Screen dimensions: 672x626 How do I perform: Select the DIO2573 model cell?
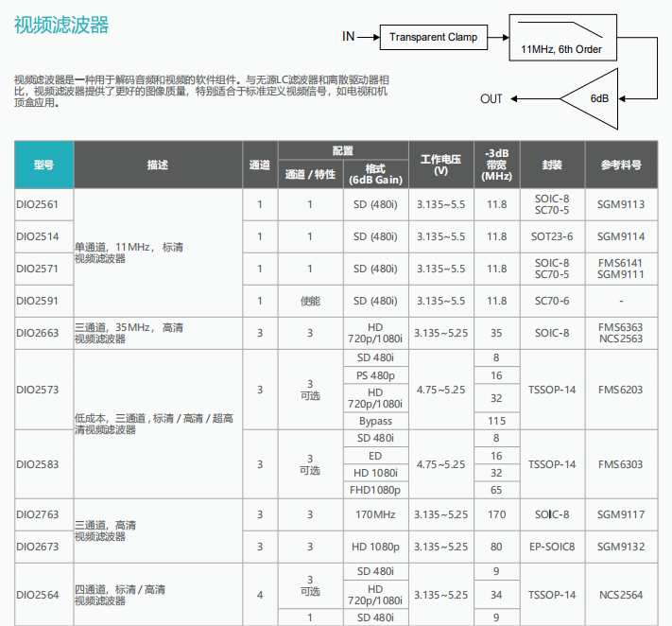tap(38, 390)
